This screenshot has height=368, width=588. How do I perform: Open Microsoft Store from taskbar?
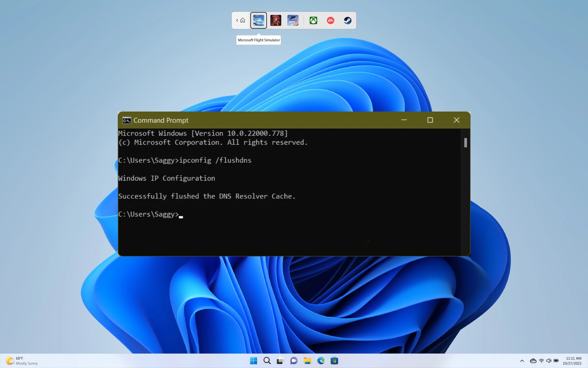(334, 361)
